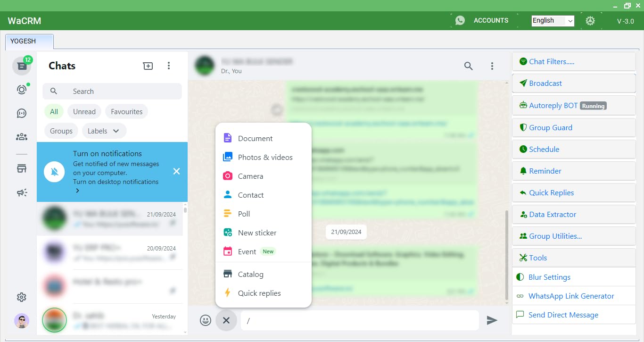Open WhatsApp settings gear in left sidebar
644x342 pixels.
click(22, 297)
